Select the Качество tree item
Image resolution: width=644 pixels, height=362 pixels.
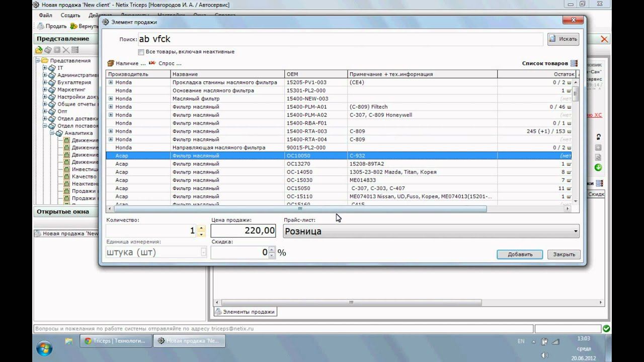point(84,176)
